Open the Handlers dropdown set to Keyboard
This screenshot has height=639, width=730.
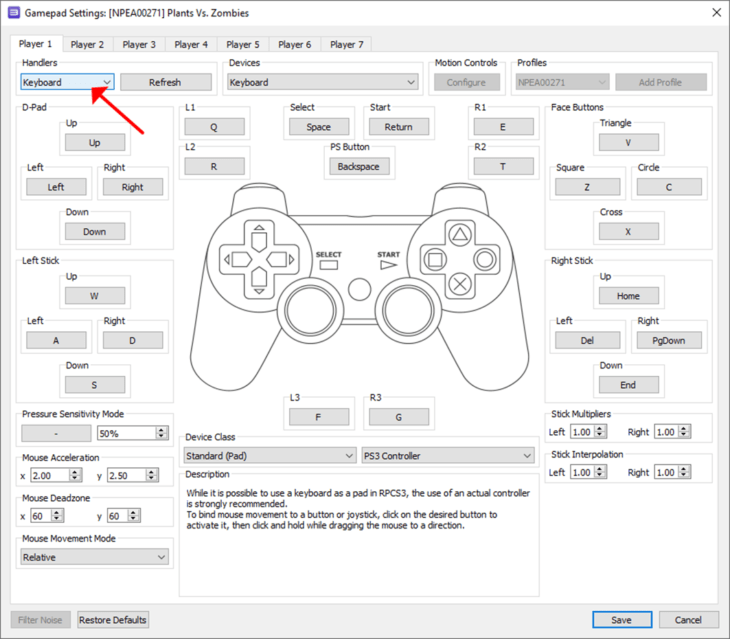(68, 82)
